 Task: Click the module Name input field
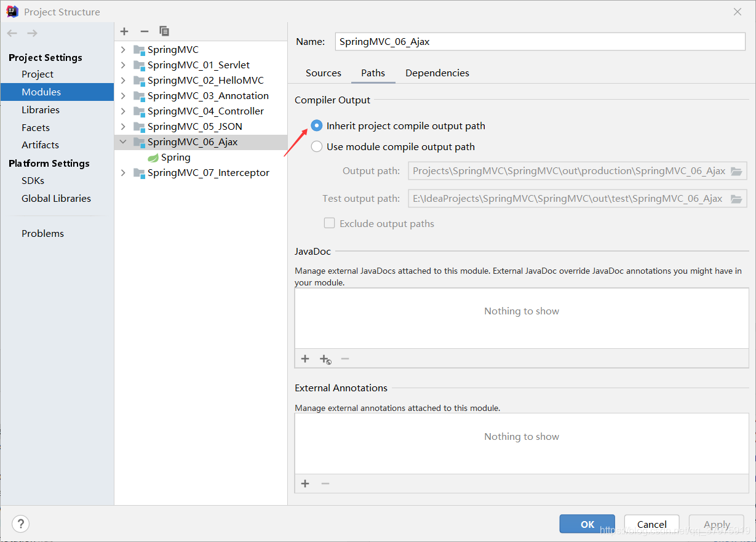coord(540,41)
